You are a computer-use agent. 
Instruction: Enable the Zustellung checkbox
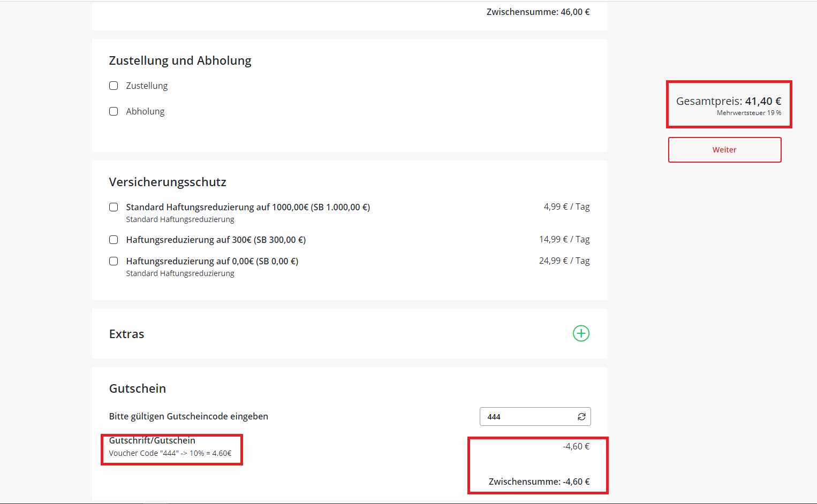[114, 86]
